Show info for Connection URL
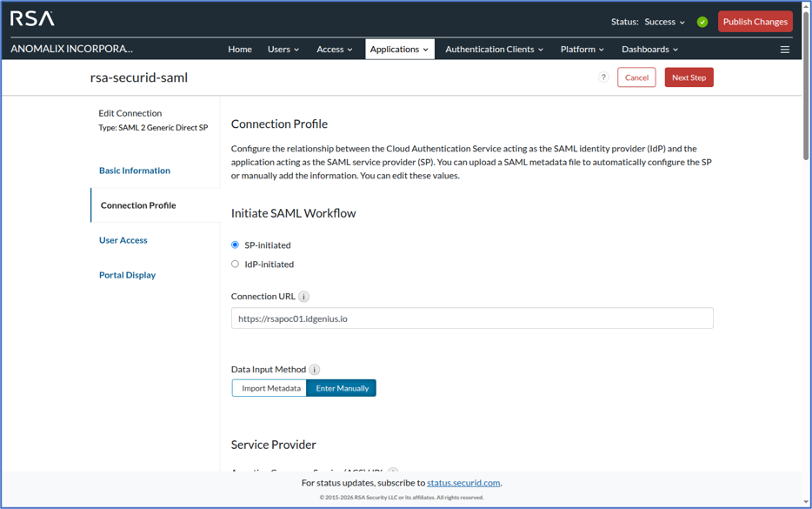 tap(304, 297)
